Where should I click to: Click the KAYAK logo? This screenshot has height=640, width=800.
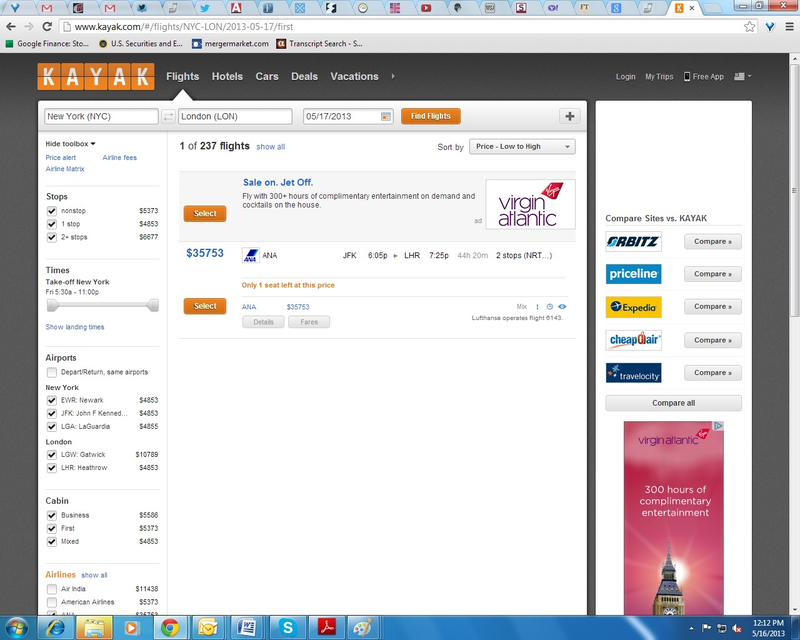coord(96,77)
